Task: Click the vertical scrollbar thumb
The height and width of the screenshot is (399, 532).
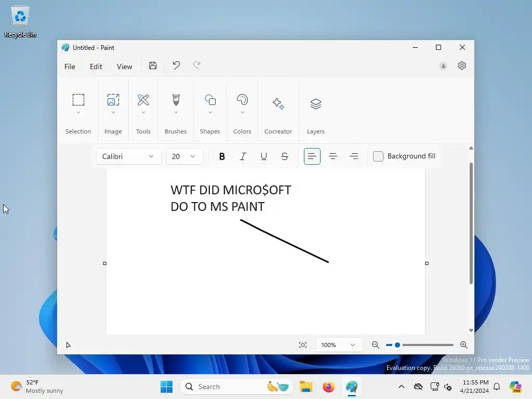Action: [471, 223]
